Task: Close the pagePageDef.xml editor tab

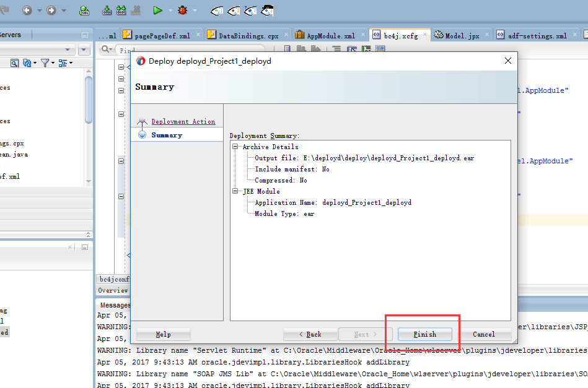Action: click(198, 35)
